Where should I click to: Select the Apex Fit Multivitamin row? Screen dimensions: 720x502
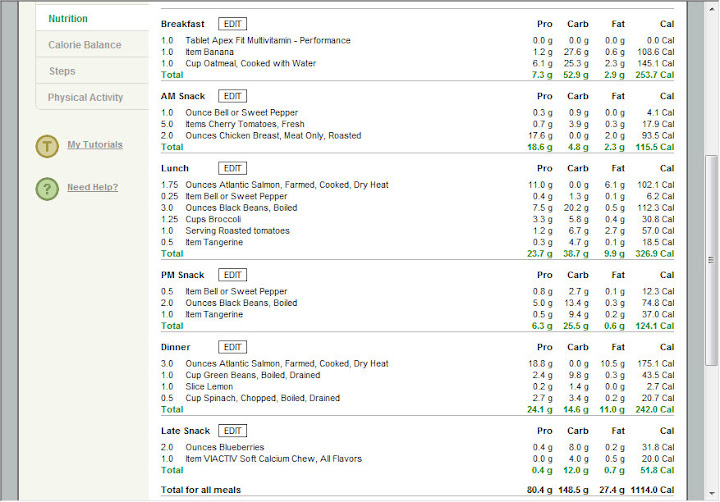[x=417, y=40]
